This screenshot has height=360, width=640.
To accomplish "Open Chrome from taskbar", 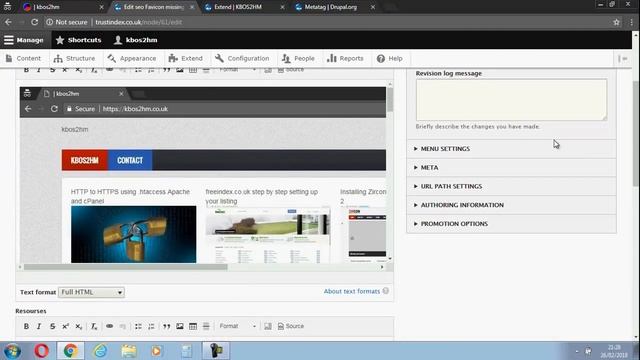I will point(70,351).
